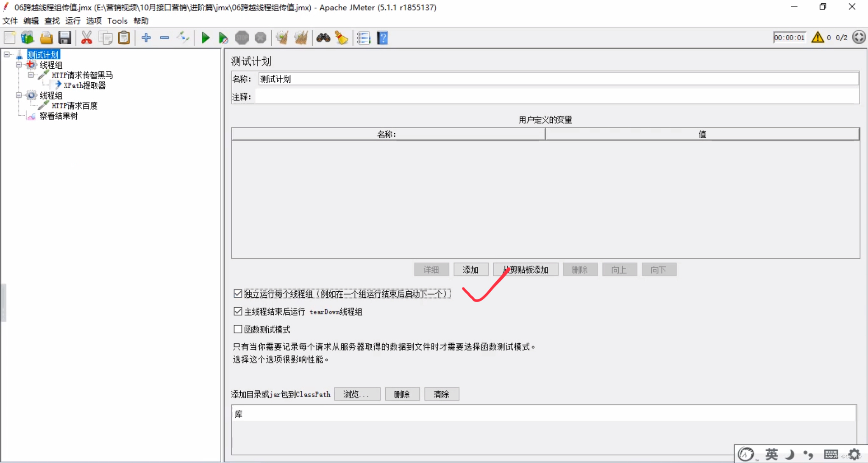
Task: Clear results with the single broom icon
Action: (x=282, y=38)
